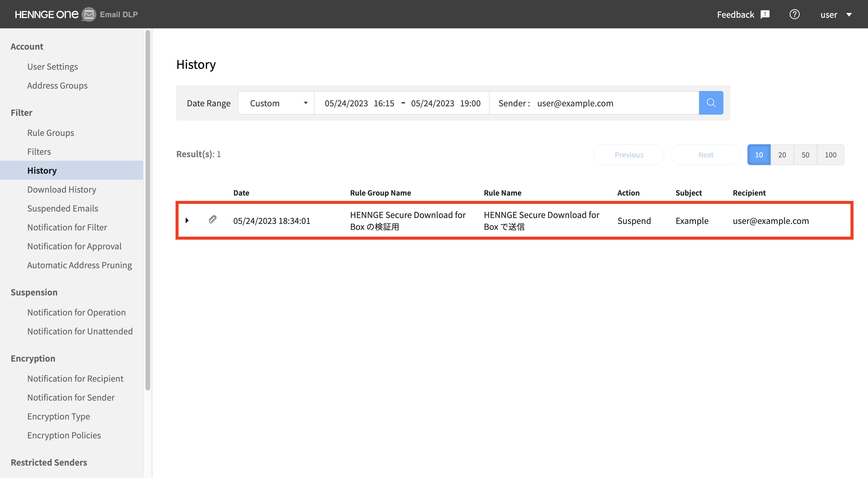868x478 pixels.
Task: Show 20 results per page
Action: coord(782,155)
